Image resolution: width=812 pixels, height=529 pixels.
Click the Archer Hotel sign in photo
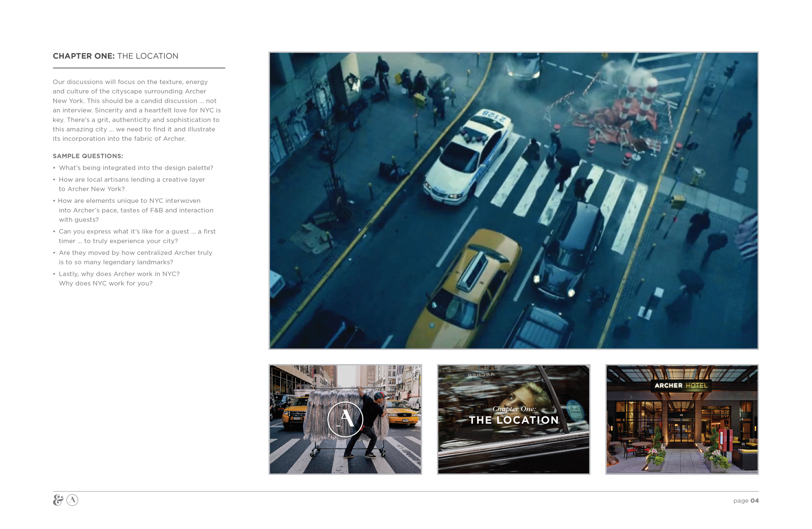click(681, 386)
